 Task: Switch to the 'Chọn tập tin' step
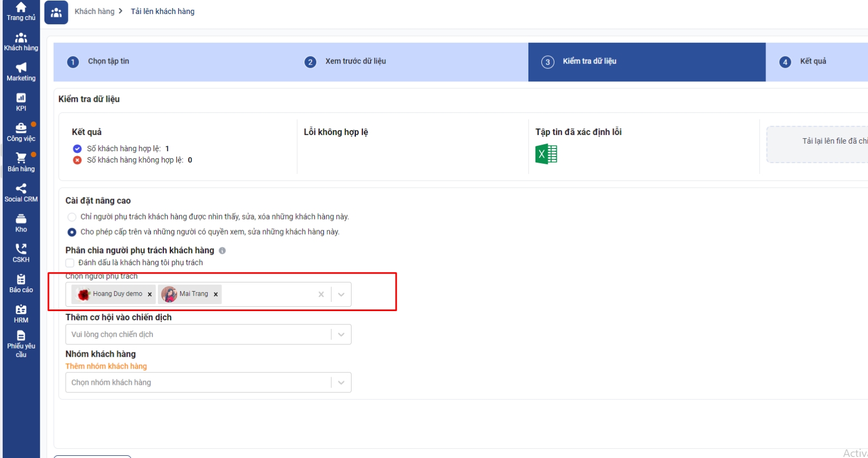(x=108, y=62)
